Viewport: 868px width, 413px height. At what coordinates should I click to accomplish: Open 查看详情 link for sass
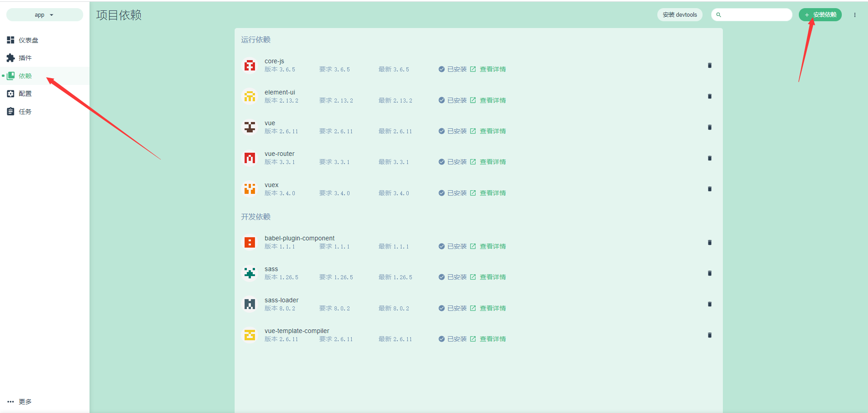(492, 277)
